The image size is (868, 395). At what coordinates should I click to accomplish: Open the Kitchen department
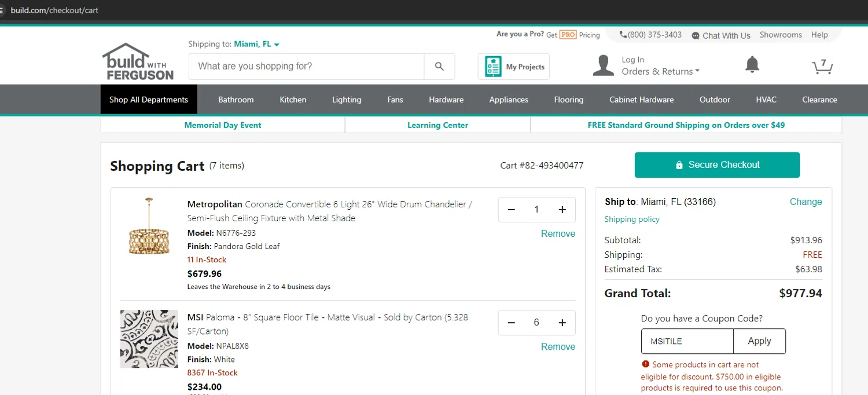[x=293, y=100]
